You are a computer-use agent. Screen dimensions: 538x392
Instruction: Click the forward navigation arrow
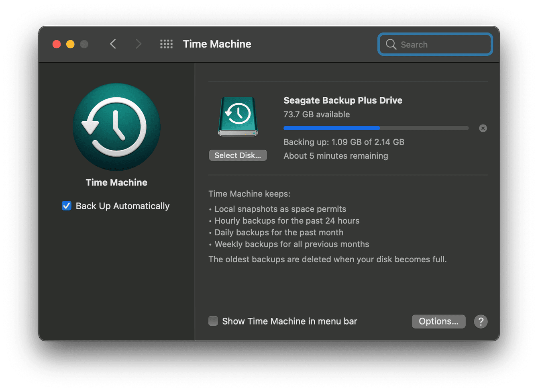pos(138,44)
